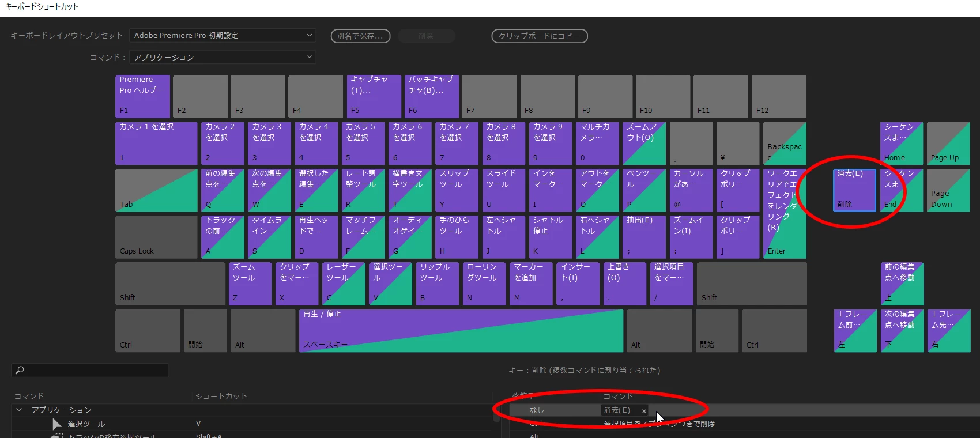The image size is (980, 438).
Task: Select the F key labeled マッチフレーム
Action: (363, 237)
